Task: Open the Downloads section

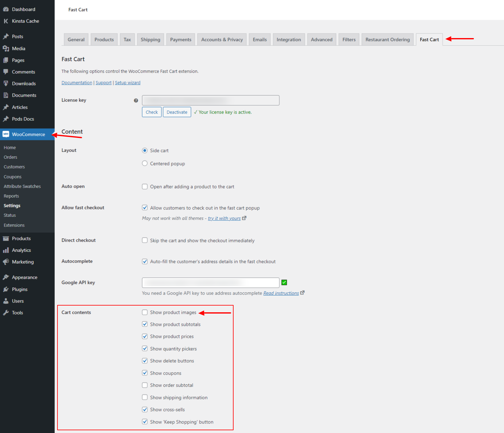Action: click(24, 83)
